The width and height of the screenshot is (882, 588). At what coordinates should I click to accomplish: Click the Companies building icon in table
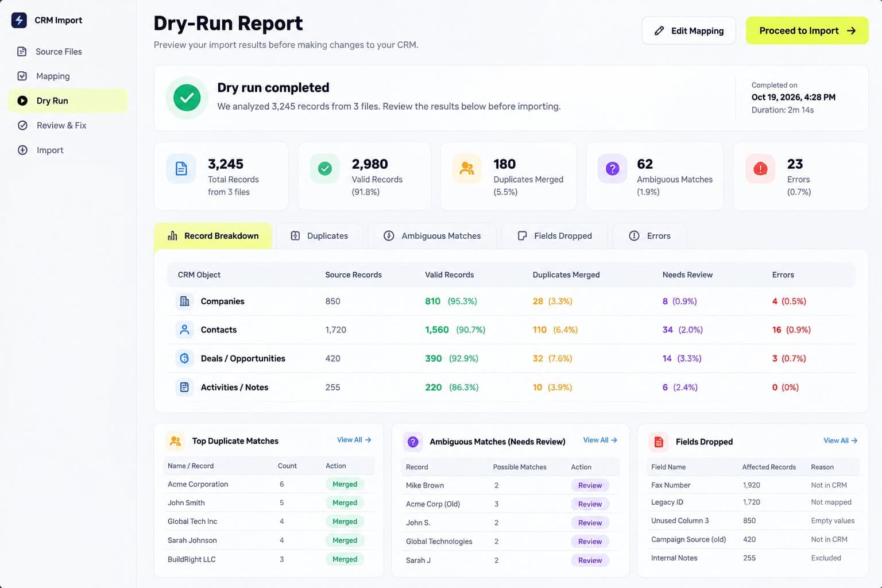pyautogui.click(x=184, y=301)
